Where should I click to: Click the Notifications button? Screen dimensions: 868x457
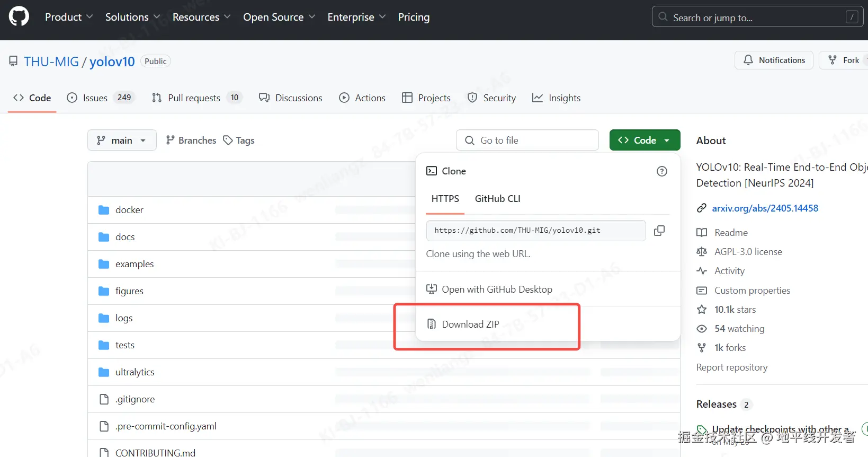pyautogui.click(x=774, y=60)
